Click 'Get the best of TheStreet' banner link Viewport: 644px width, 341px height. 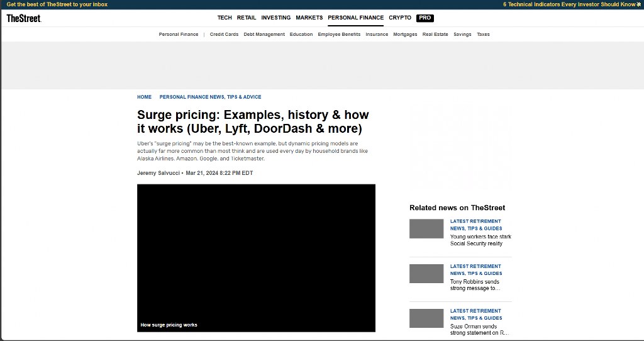(57, 4)
